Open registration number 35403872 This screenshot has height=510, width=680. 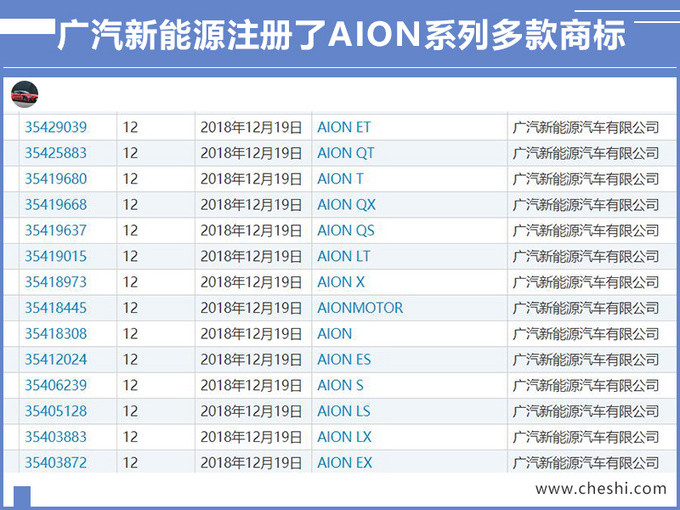(56, 463)
